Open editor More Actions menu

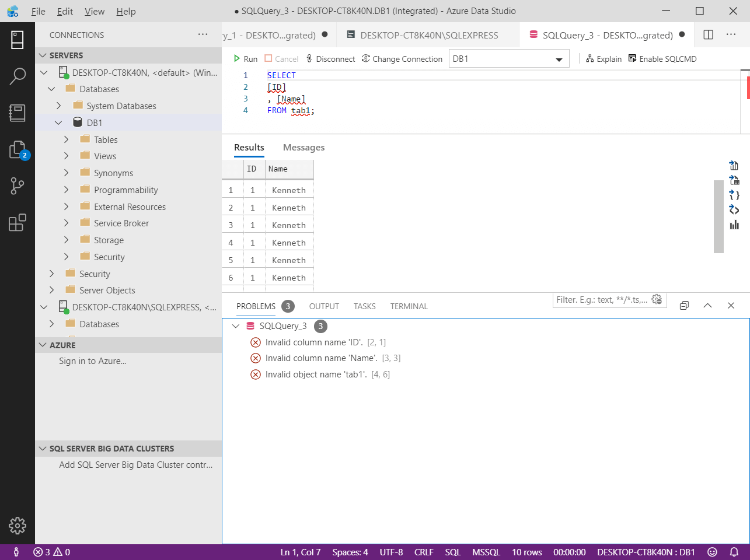731,35
